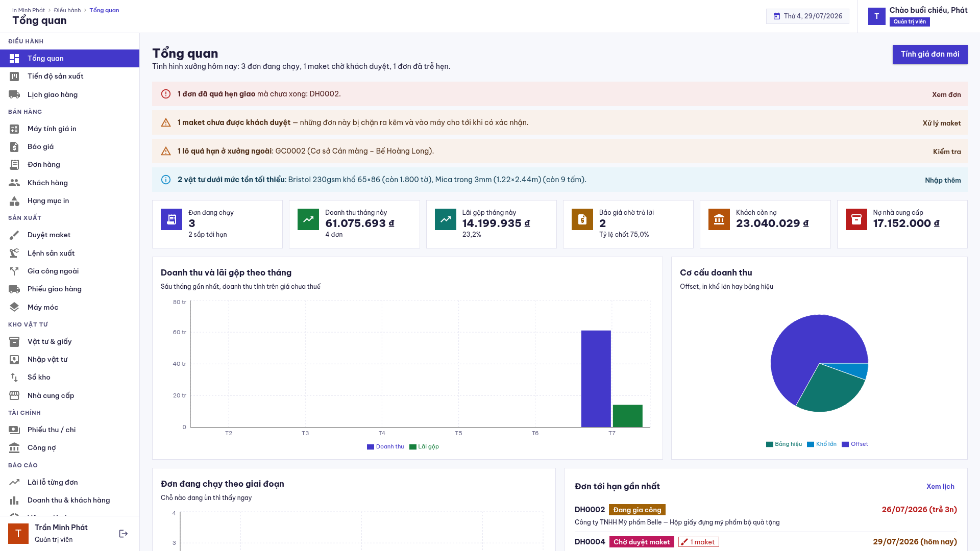Click Xử lý maket link
The width and height of the screenshot is (980, 551).
click(x=941, y=123)
